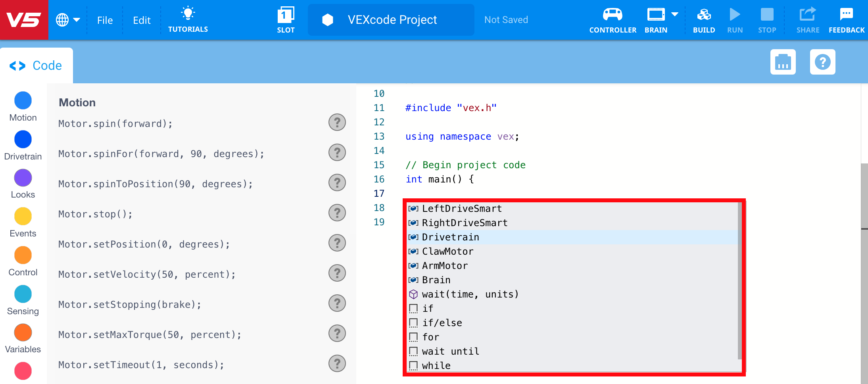Choose ClawMotor from the autocomplete suggestions

[447, 251]
